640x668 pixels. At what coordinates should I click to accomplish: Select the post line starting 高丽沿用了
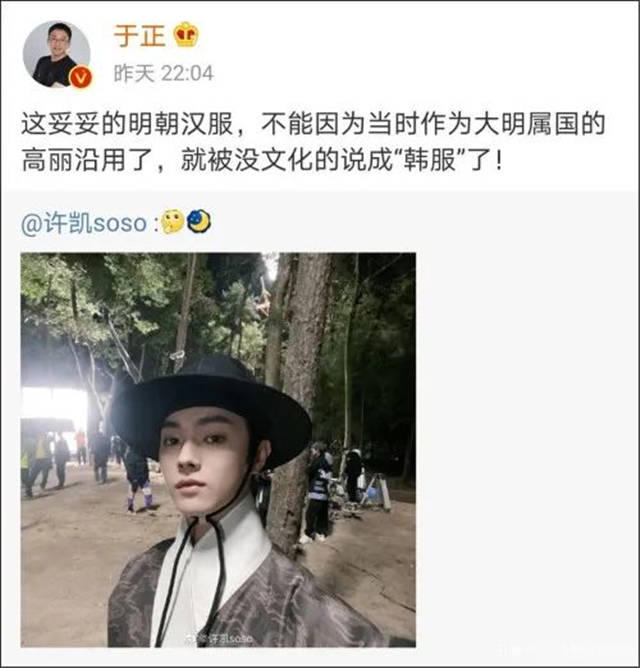(x=262, y=160)
